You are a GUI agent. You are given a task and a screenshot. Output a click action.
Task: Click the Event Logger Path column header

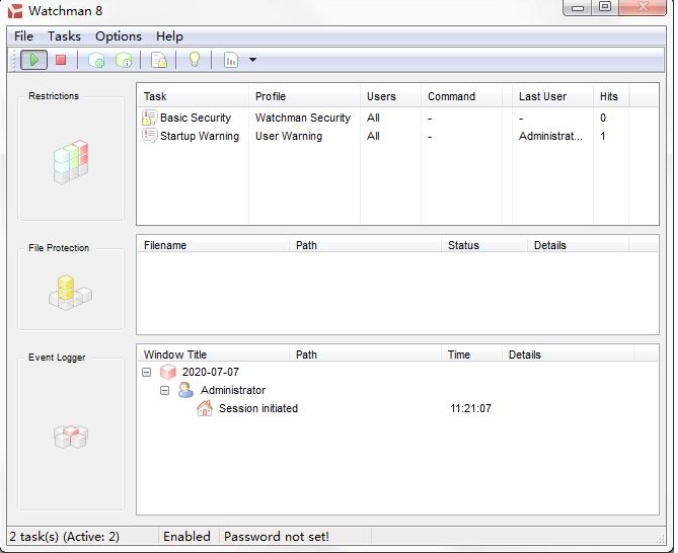click(x=365, y=355)
